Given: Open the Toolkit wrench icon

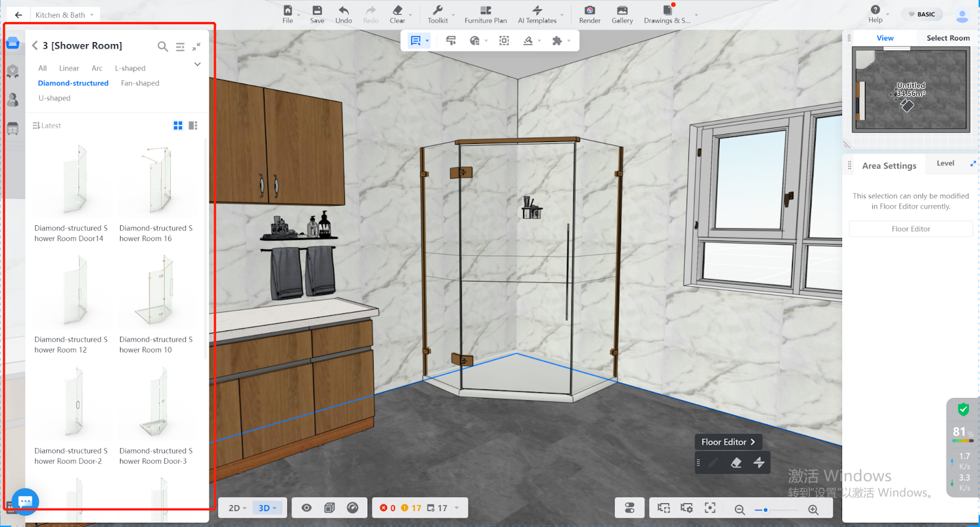Looking at the screenshot, I should coord(437,10).
